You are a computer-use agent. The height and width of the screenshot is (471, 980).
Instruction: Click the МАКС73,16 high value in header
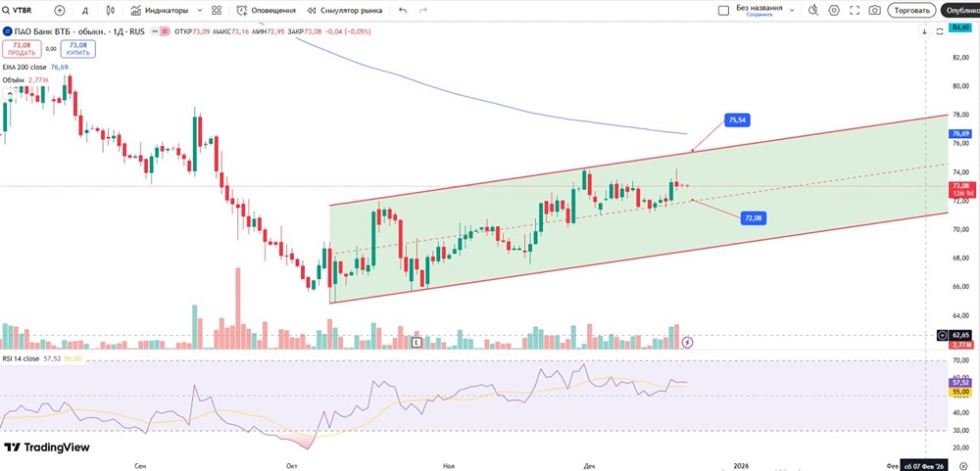[230, 31]
